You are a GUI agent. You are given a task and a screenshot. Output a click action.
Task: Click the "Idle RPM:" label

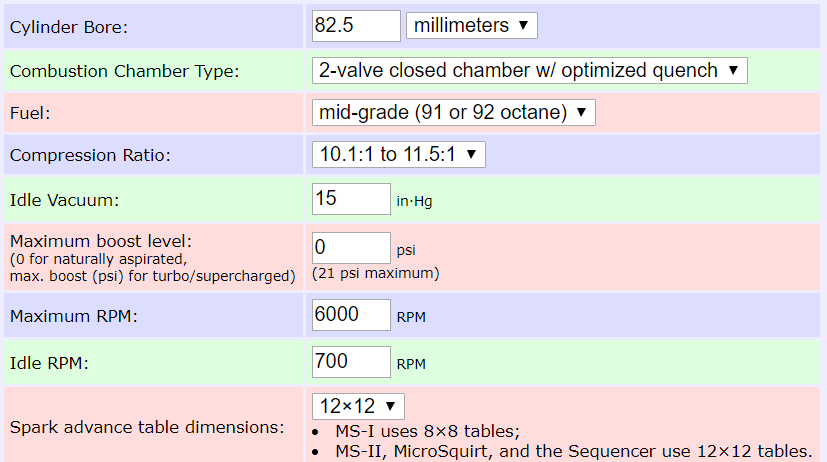(x=50, y=363)
